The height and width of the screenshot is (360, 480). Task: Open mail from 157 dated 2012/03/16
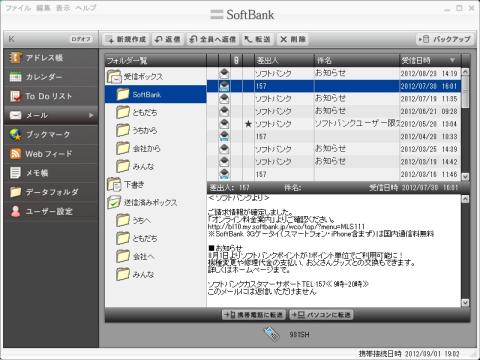(334, 174)
